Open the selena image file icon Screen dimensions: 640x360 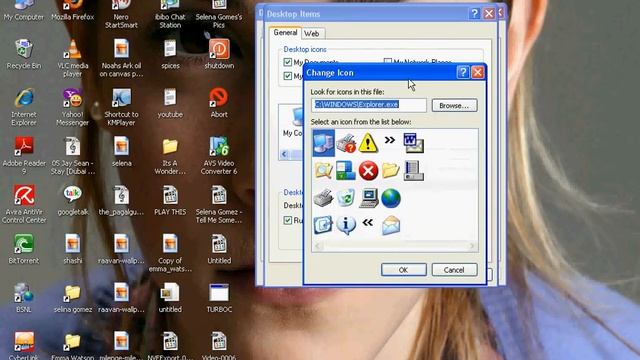pyautogui.click(x=121, y=152)
